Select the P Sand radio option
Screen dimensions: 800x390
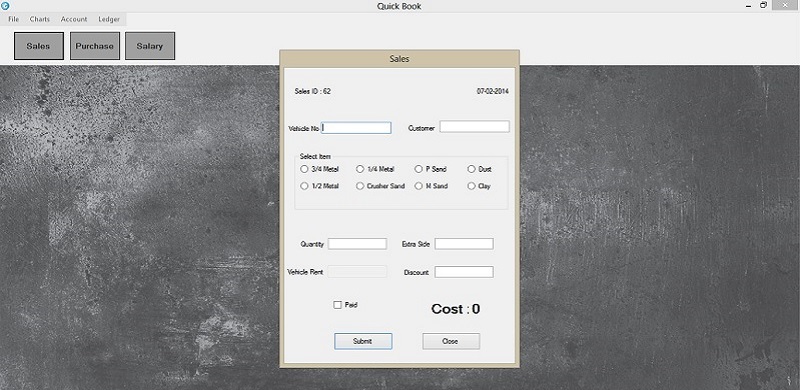419,169
